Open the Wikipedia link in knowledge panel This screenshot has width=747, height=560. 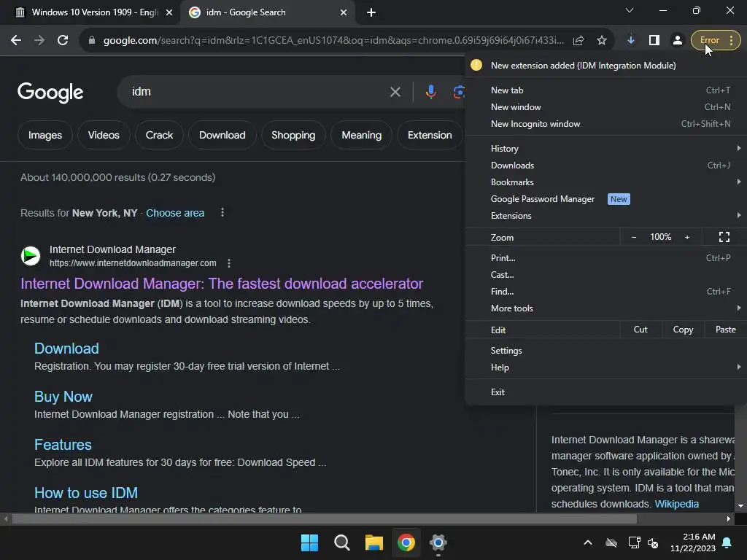pos(676,504)
